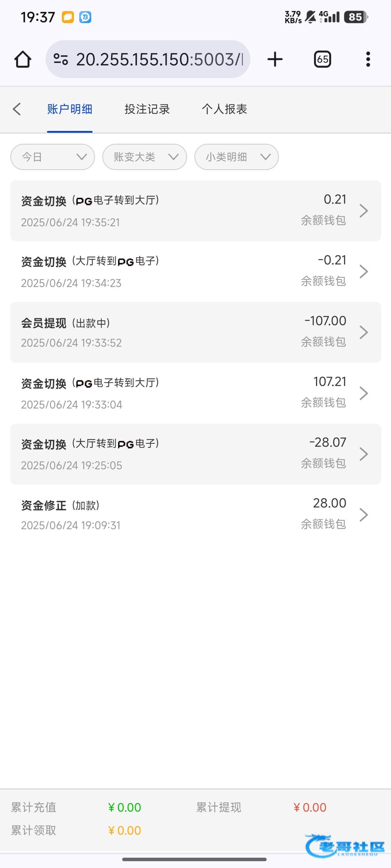Open the browser three-dot menu
Screen dimensions: 391x868
[368, 59]
